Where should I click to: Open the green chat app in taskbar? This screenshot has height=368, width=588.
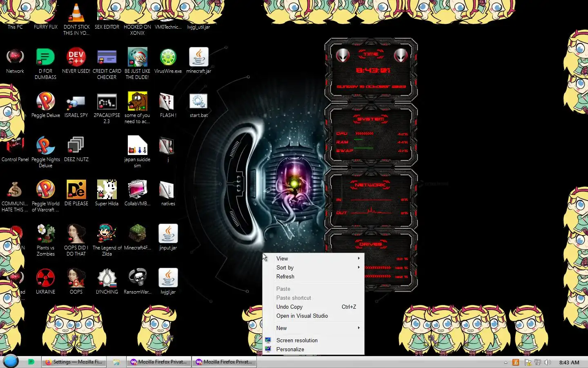point(31,362)
